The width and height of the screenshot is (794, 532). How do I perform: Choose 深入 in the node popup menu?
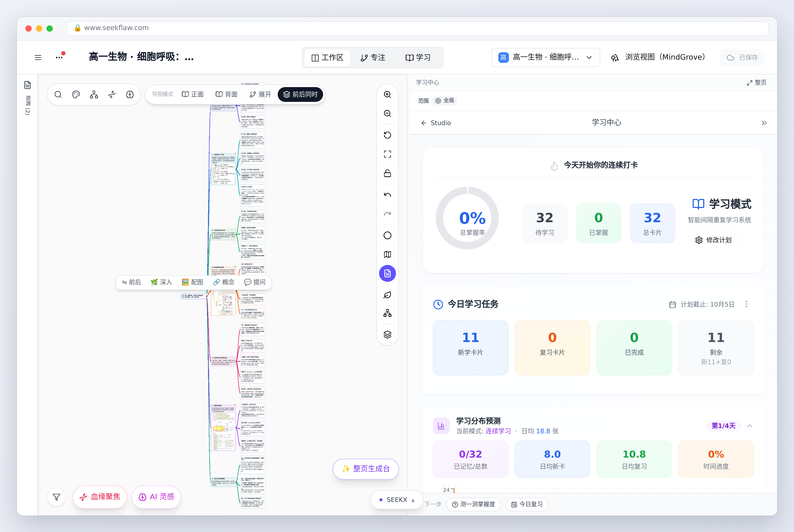[x=162, y=282]
